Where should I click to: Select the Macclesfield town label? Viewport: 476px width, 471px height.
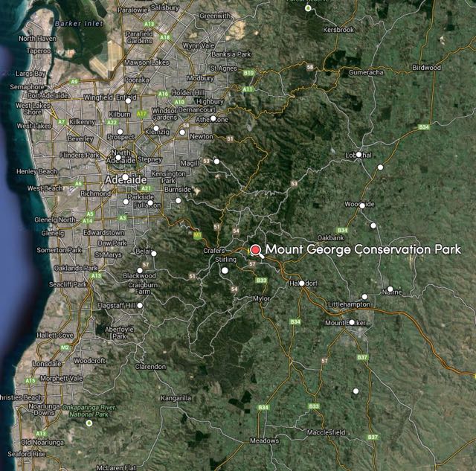click(x=327, y=432)
